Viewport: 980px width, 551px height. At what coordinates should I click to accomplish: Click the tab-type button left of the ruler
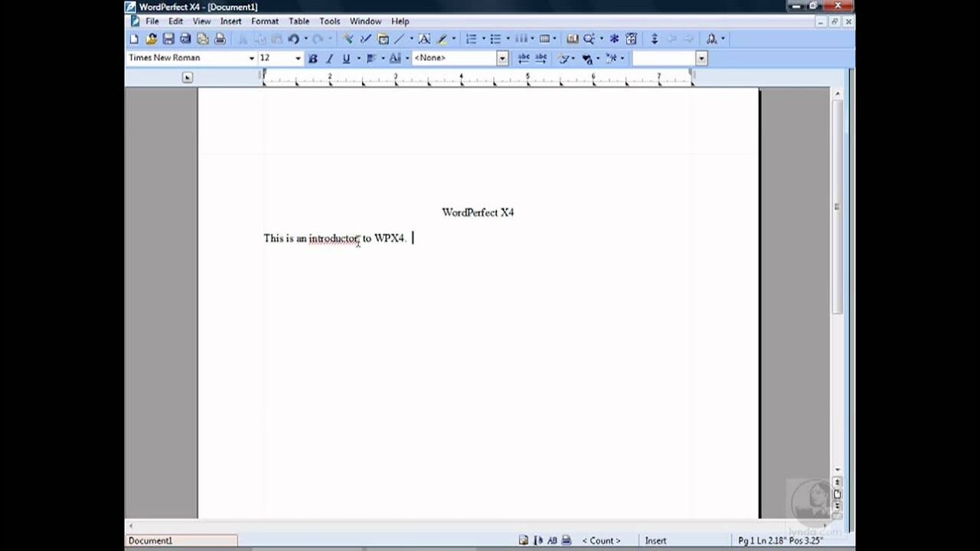(188, 77)
